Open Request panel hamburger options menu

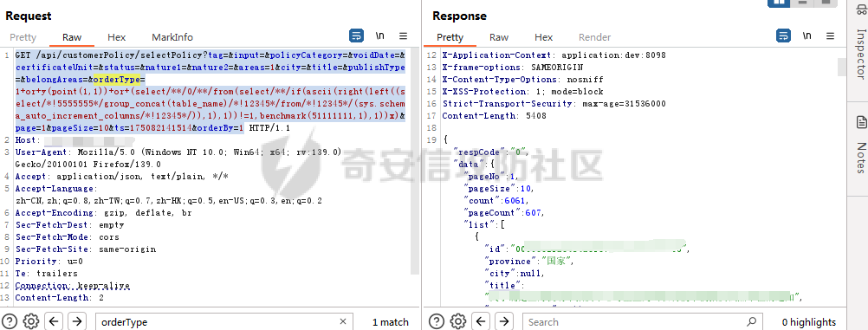(x=403, y=36)
